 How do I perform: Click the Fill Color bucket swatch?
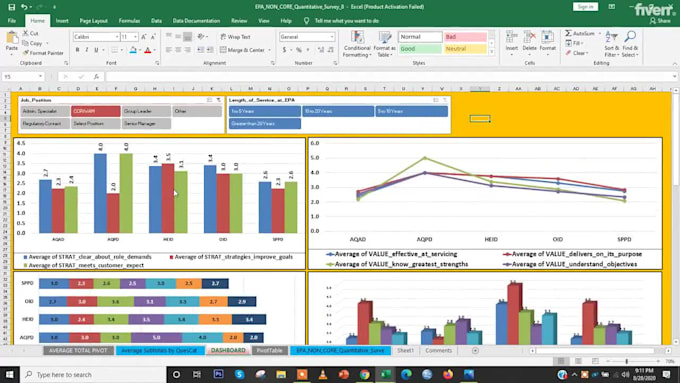click(133, 50)
